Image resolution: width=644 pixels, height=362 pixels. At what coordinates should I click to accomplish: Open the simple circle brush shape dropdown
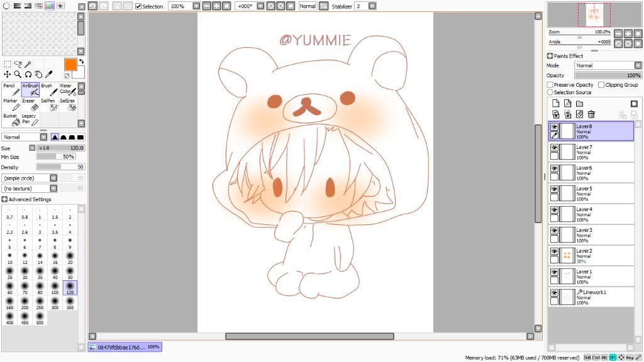(x=53, y=178)
